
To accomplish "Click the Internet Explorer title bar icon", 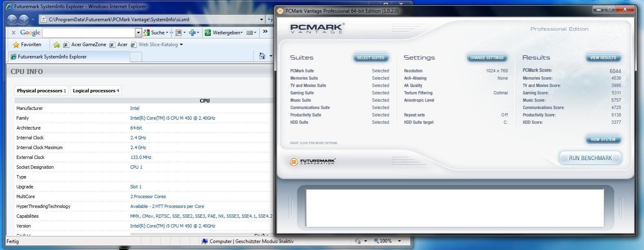I will pyautogui.click(x=10, y=7).
